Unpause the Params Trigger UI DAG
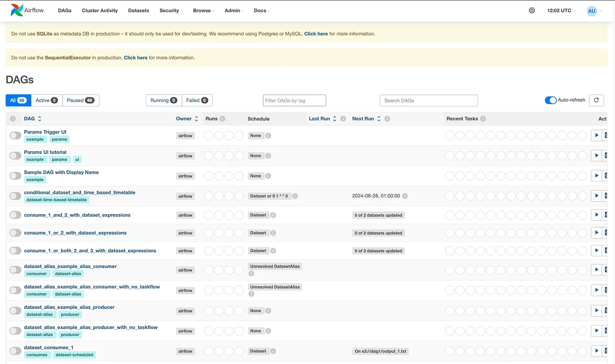 coord(15,135)
